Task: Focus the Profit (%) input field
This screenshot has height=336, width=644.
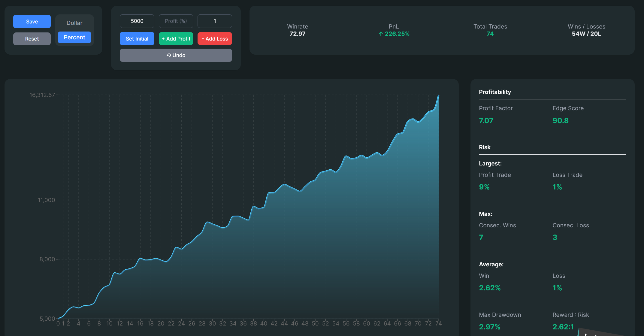Action: [x=176, y=21]
